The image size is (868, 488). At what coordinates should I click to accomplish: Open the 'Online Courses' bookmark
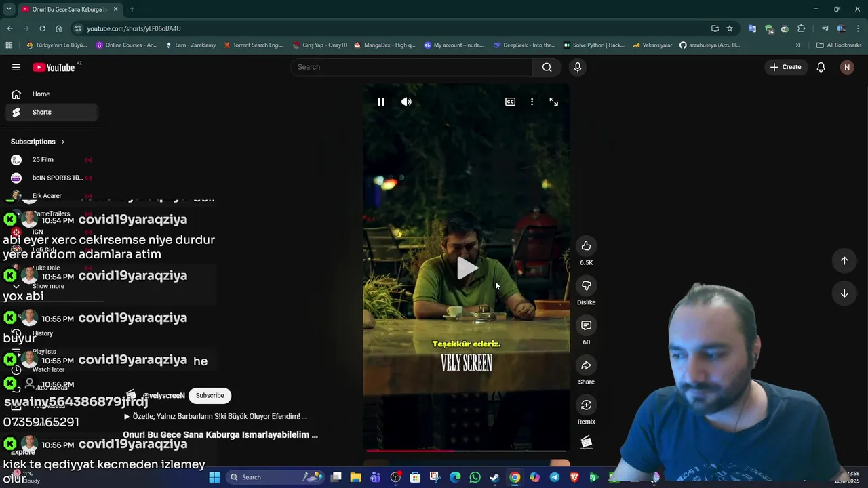pyautogui.click(x=127, y=45)
